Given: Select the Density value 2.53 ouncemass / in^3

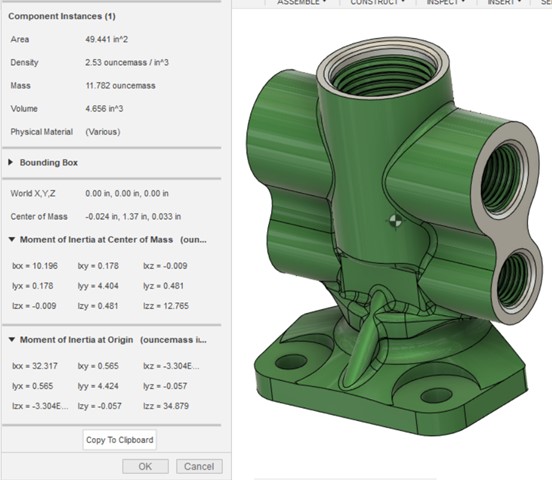Looking at the screenshot, I should pyautogui.click(x=127, y=63).
